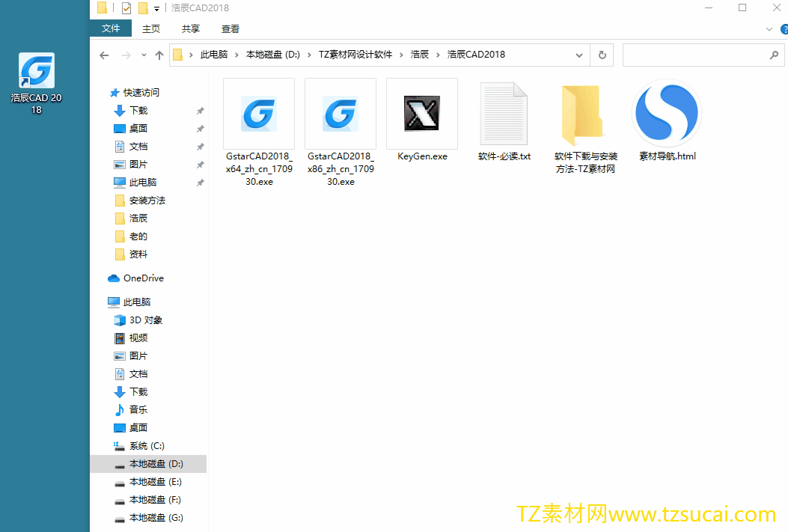Go up one folder level arrow
The height and width of the screenshot is (532, 788).
point(159,55)
